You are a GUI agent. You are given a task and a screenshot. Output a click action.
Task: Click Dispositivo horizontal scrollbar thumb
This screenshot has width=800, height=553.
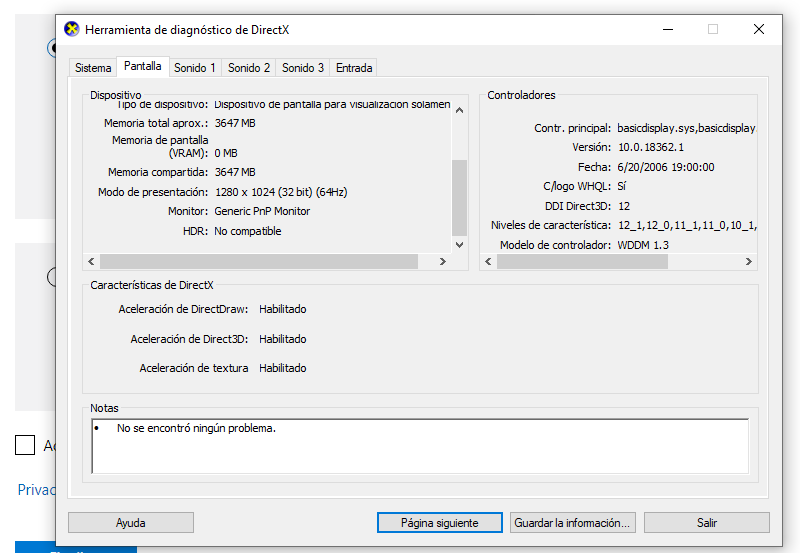[x=259, y=261]
